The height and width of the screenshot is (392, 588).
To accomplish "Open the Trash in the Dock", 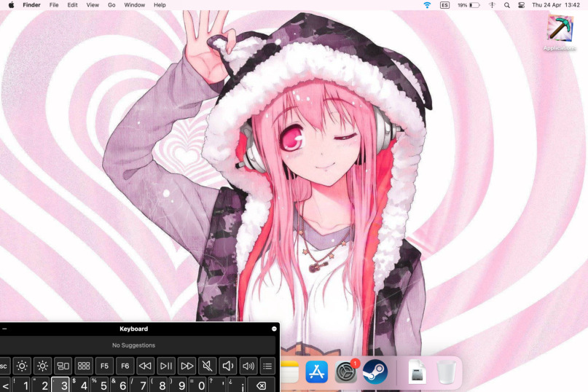I will click(x=446, y=372).
